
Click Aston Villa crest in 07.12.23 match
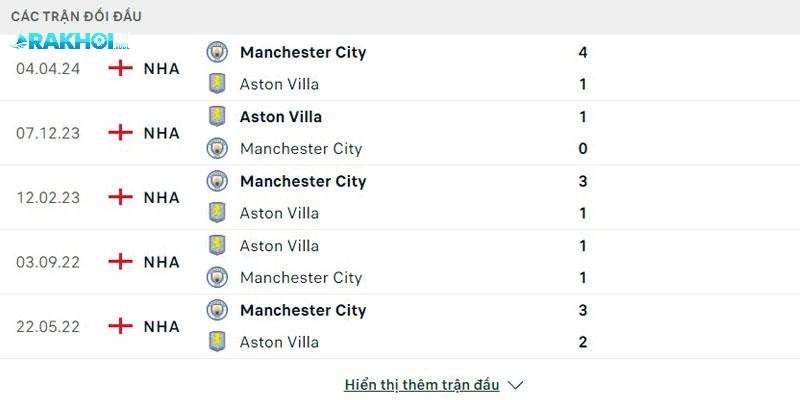tap(217, 116)
